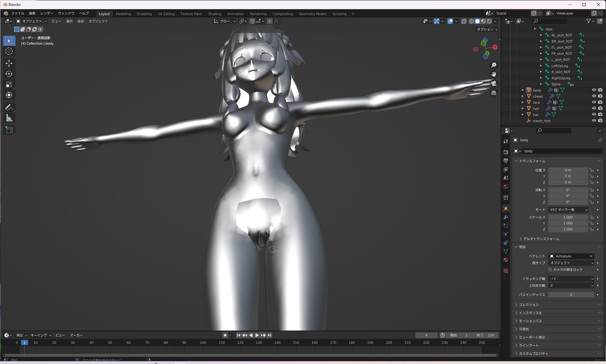Jump to the first frame
The image size is (606, 364).
pyautogui.click(x=239, y=335)
